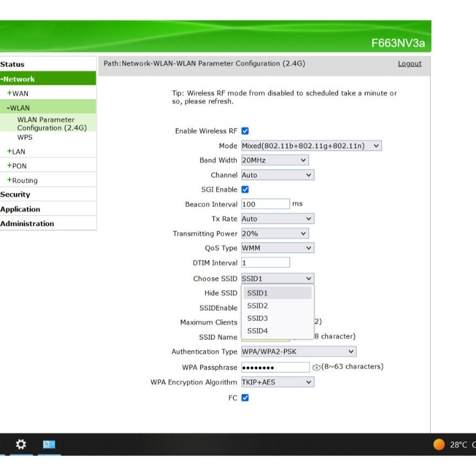
Task: Expand the PON submenu
Action: pyautogui.click(x=17, y=166)
